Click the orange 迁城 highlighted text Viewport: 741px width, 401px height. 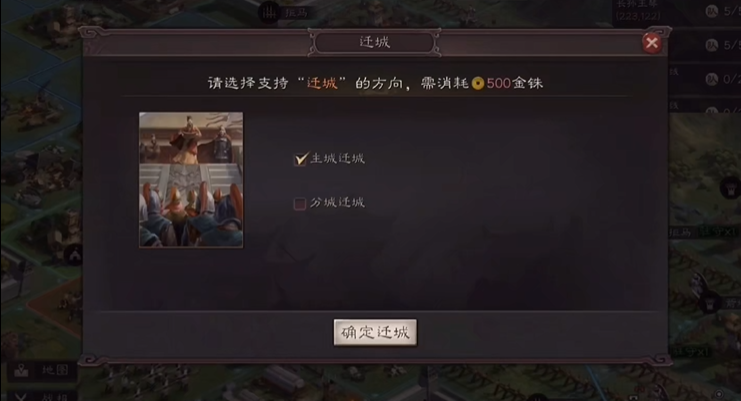pyautogui.click(x=322, y=84)
